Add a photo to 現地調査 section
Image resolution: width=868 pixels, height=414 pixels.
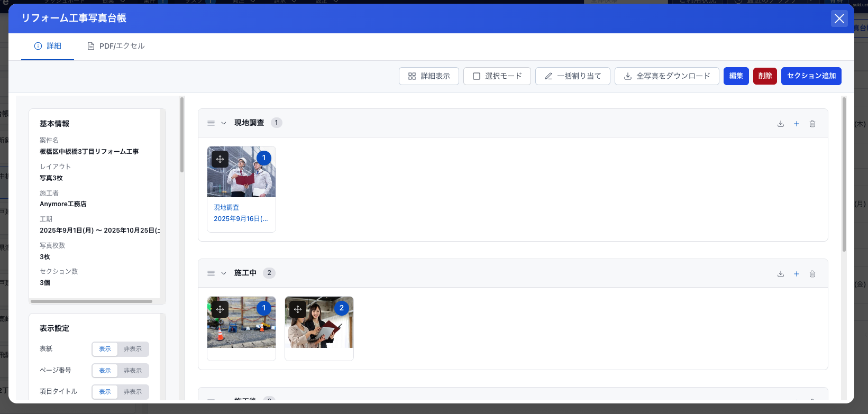[797, 124]
